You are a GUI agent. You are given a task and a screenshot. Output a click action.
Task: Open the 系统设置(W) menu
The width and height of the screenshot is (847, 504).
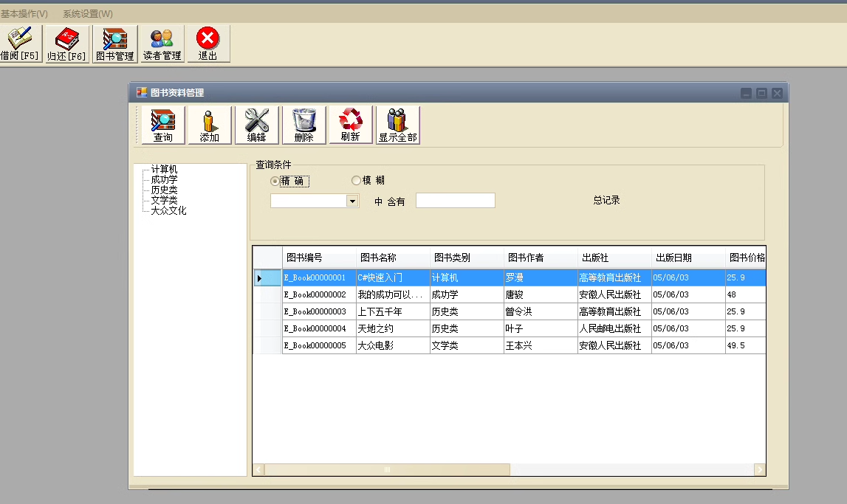(88, 13)
